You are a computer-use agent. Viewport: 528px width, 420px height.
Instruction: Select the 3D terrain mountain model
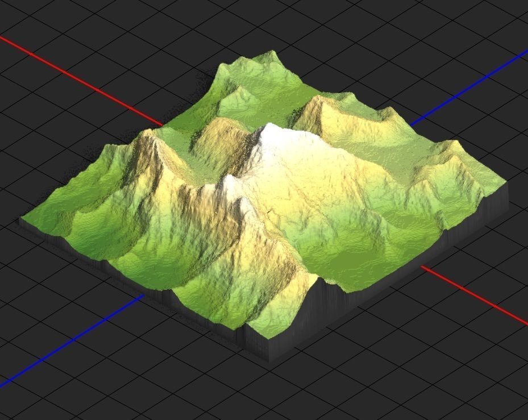263,205
